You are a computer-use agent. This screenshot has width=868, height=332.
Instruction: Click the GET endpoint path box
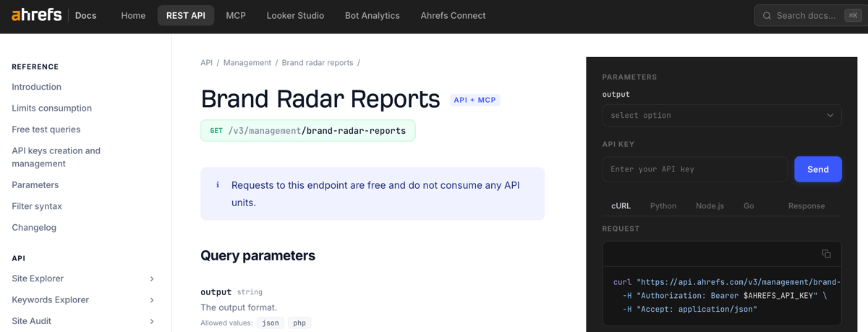click(308, 131)
